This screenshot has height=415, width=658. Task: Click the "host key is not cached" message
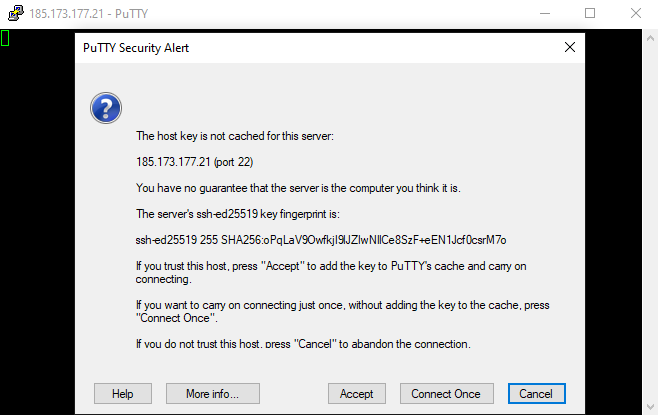click(x=241, y=135)
